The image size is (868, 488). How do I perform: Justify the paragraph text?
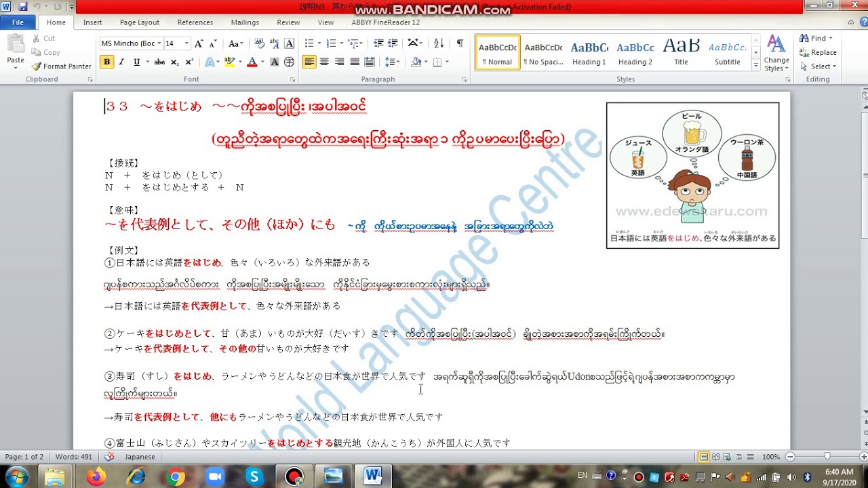[355, 62]
